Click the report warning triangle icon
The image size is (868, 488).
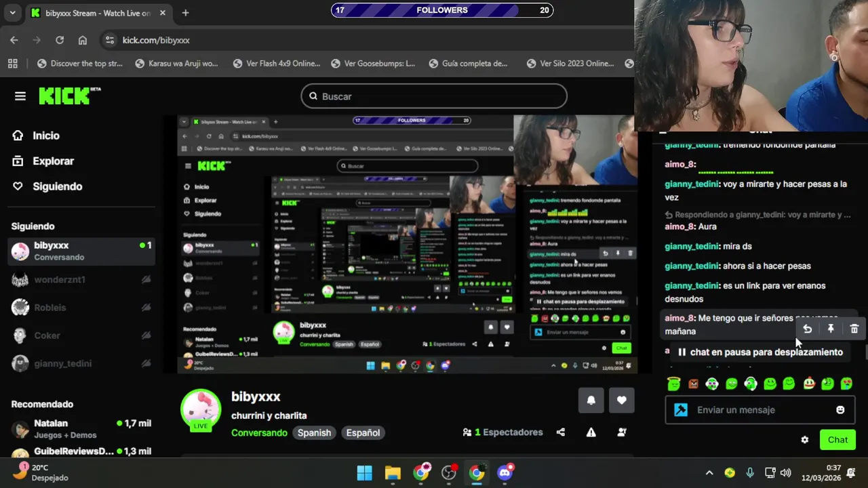pos(591,432)
